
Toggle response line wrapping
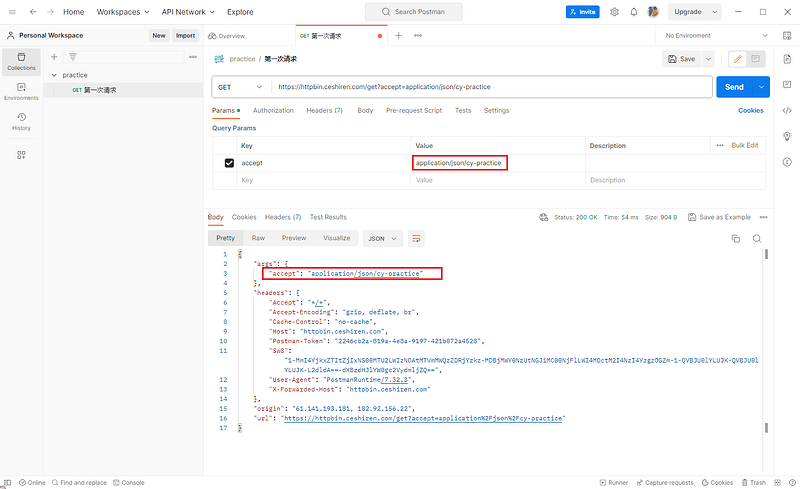[416, 238]
